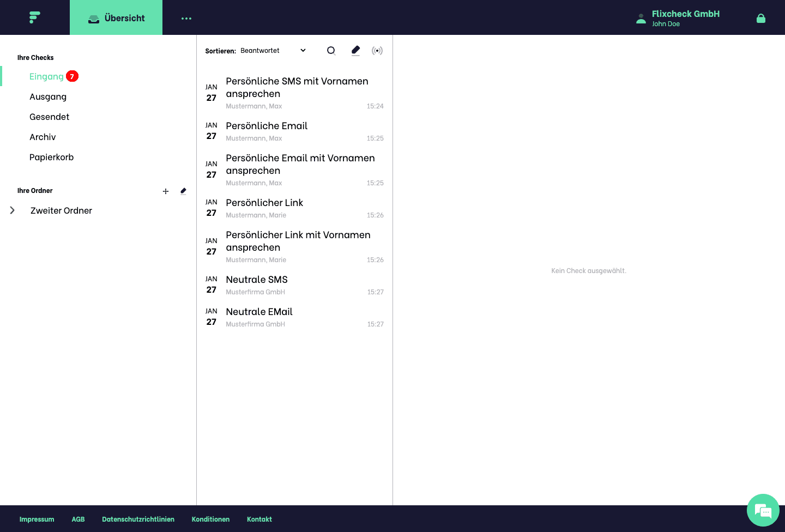
Task: Click the pencil icon beside Ihre Ordner
Action: tap(183, 191)
